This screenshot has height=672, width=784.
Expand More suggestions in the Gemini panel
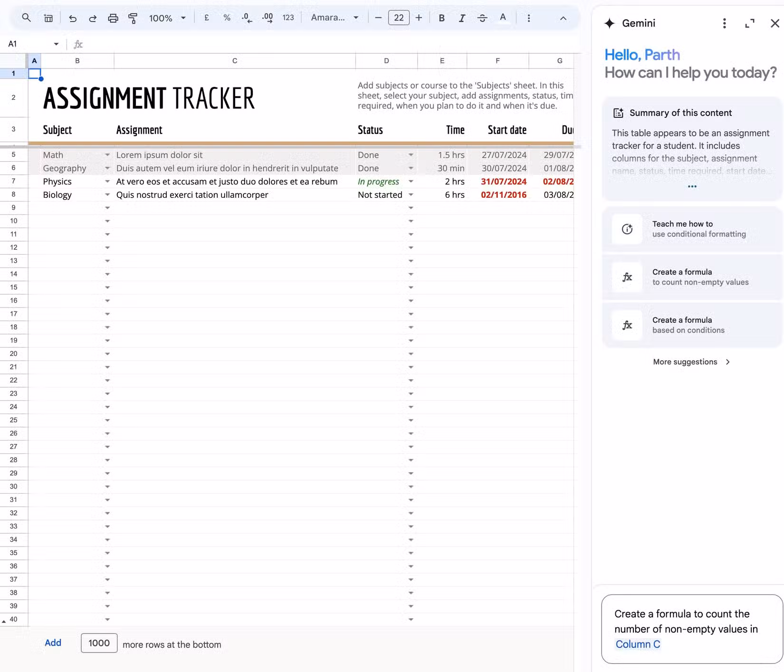pos(691,362)
